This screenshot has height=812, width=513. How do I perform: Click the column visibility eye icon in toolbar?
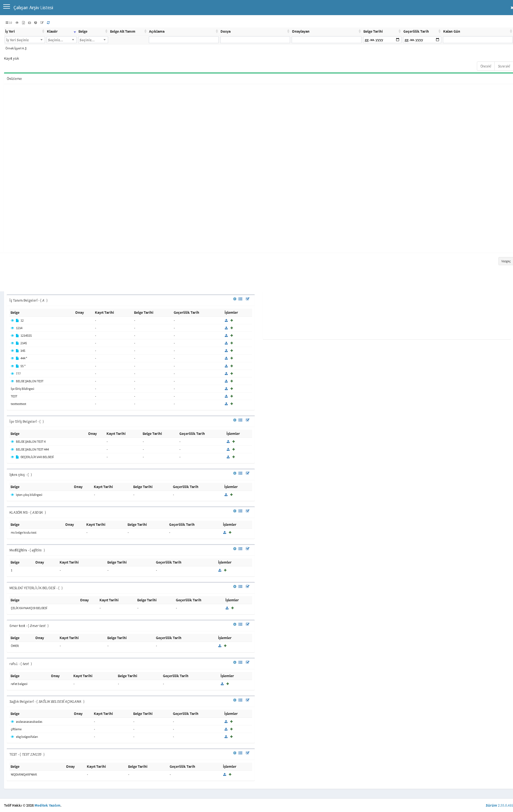[17, 23]
